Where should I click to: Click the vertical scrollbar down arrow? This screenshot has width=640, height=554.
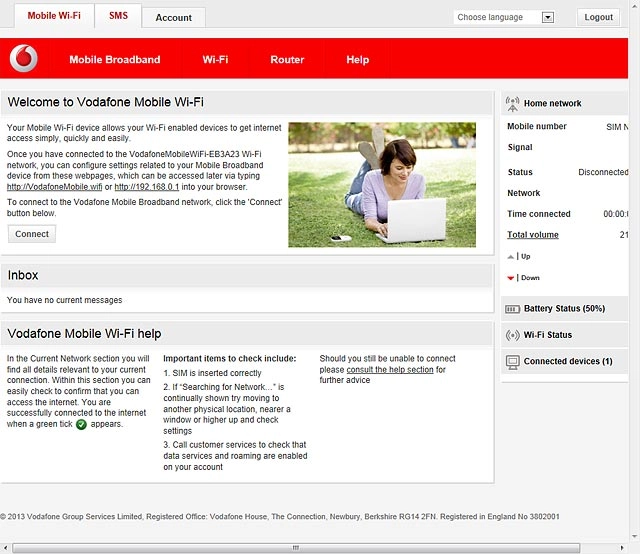[x=634, y=536]
